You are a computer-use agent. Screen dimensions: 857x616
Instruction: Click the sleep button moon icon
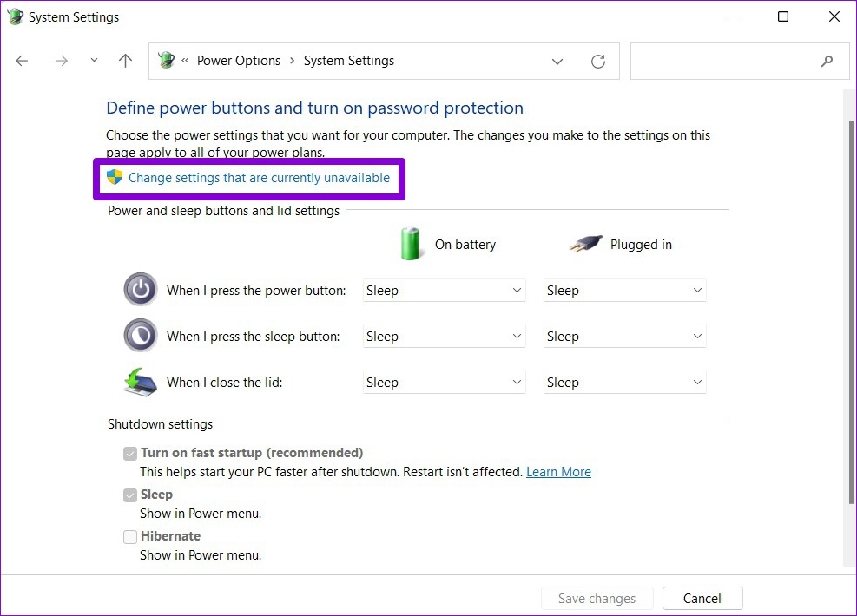(x=140, y=336)
